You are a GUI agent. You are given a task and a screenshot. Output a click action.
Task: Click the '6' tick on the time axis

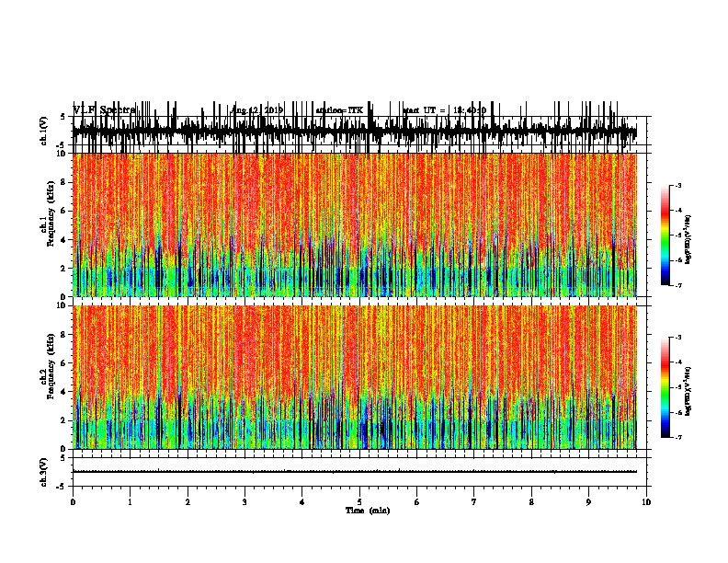416,502
